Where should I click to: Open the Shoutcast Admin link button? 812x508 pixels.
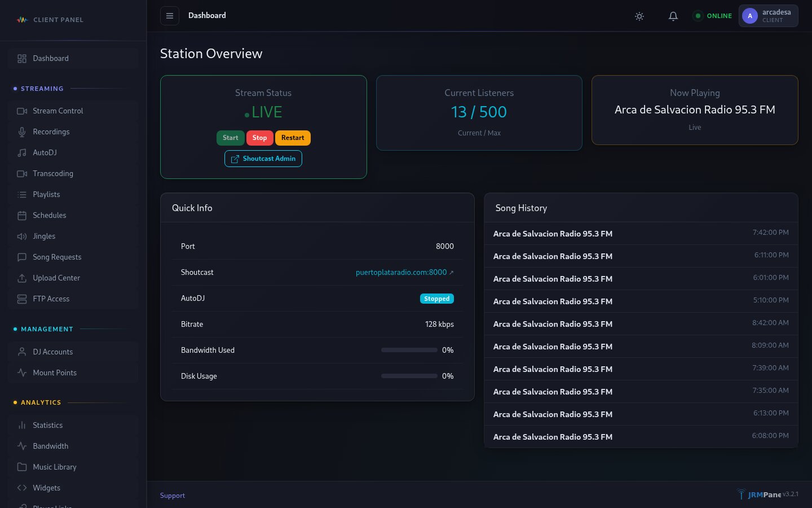[263, 159]
